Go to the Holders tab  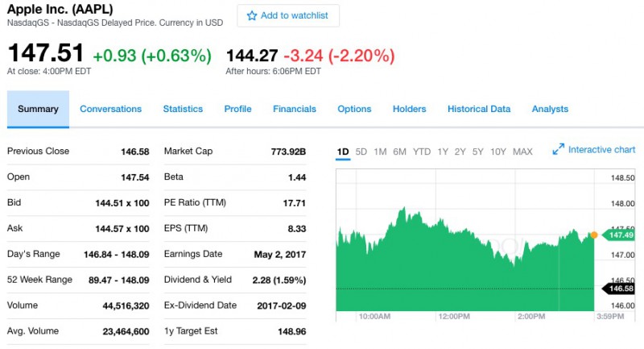tap(409, 110)
